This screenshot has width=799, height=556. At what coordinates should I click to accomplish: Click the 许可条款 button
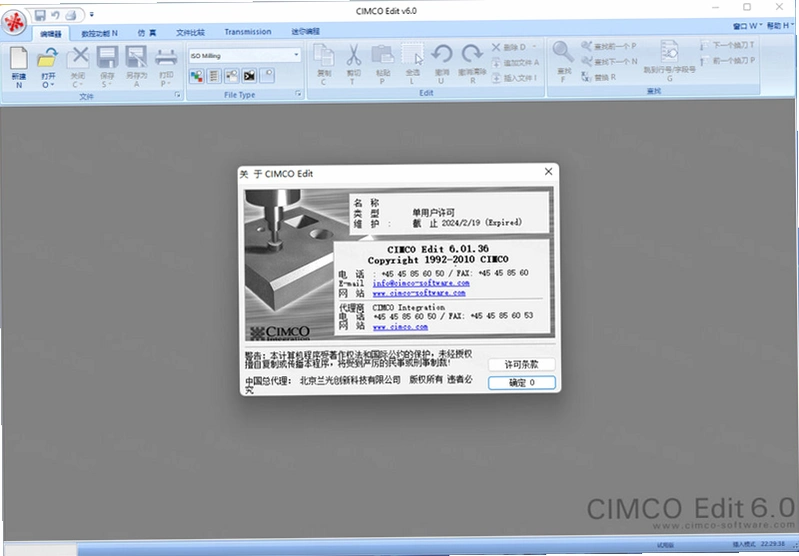521,365
